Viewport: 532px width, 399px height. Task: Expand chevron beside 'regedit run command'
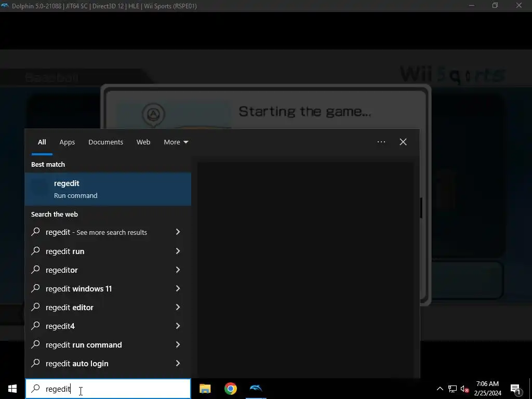point(178,344)
